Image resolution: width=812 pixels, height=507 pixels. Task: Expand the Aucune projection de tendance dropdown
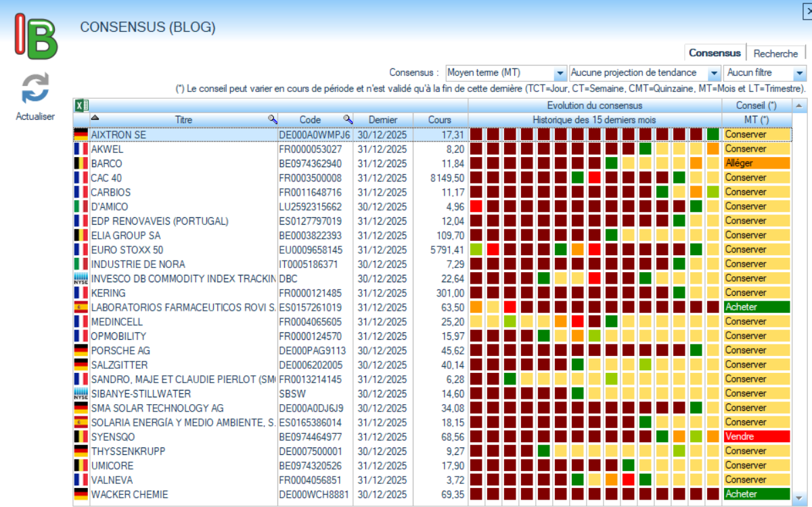coord(713,73)
